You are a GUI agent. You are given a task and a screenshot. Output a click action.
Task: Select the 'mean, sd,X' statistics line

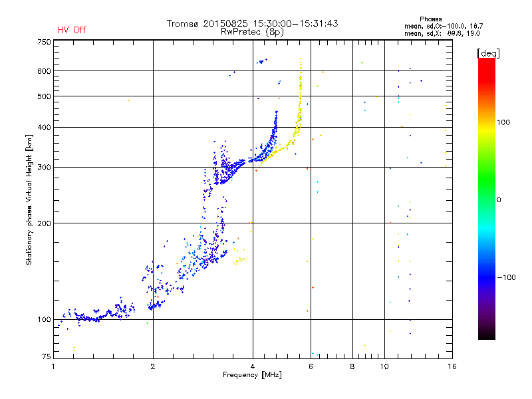point(442,33)
